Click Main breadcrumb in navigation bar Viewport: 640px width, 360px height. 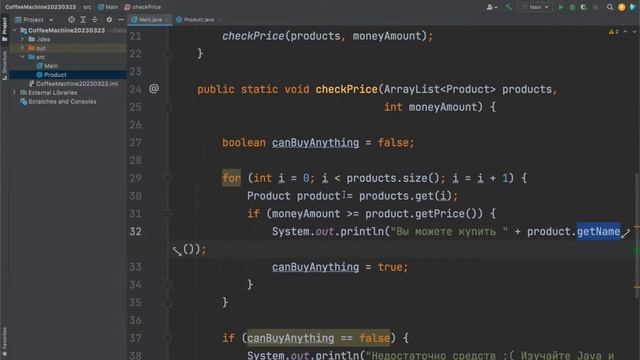tap(108, 7)
